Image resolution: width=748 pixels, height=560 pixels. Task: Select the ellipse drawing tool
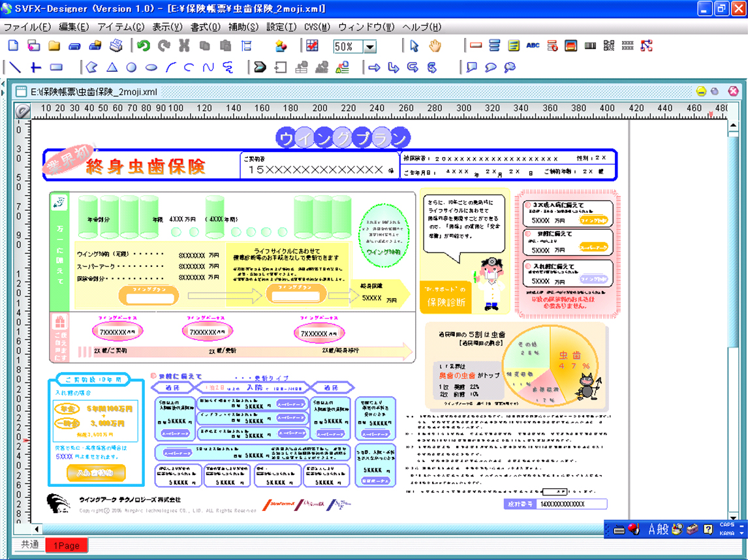151,67
